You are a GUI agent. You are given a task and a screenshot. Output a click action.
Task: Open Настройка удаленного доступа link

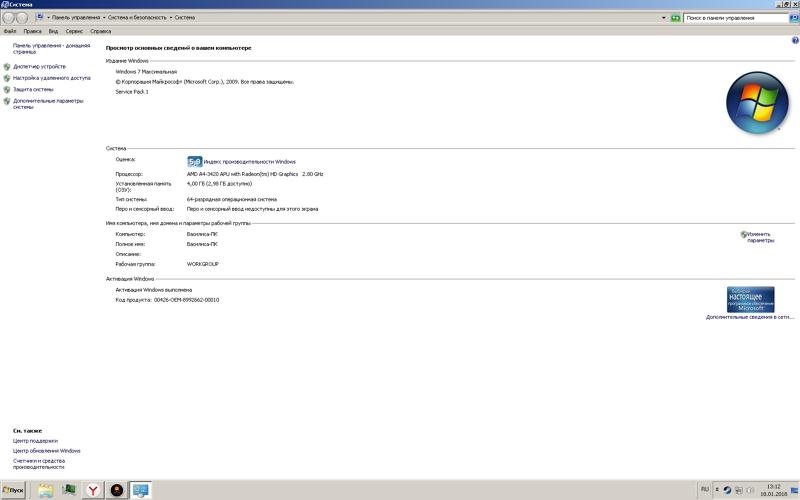[x=52, y=79]
